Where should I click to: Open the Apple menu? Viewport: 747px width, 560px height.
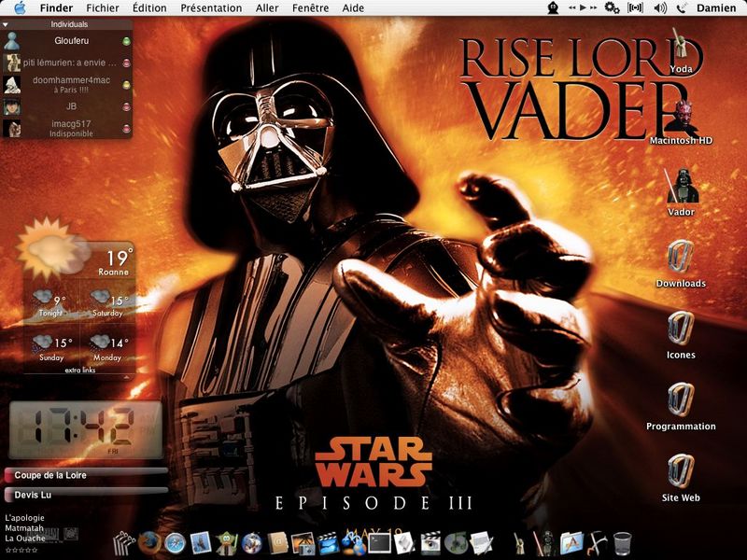click(x=20, y=8)
